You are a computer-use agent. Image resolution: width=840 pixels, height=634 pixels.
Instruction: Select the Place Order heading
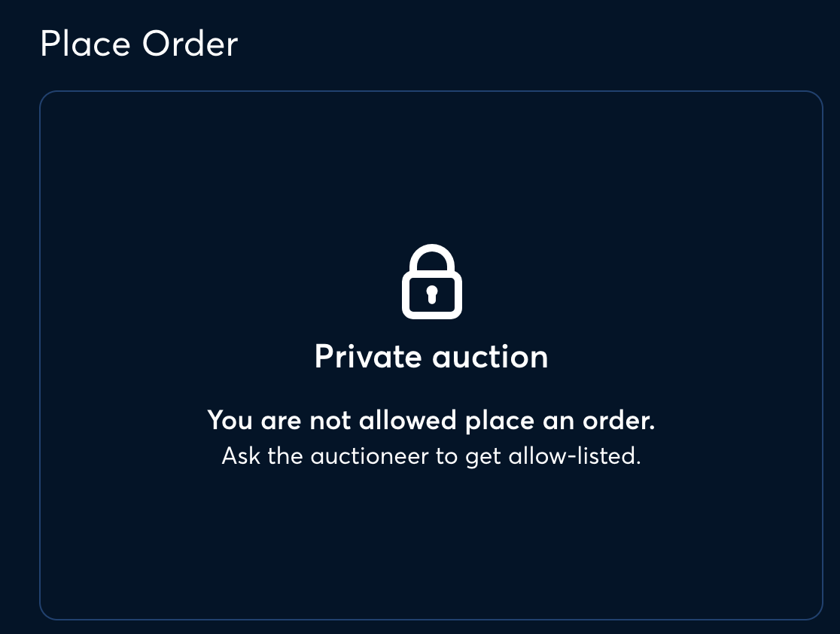pos(138,44)
